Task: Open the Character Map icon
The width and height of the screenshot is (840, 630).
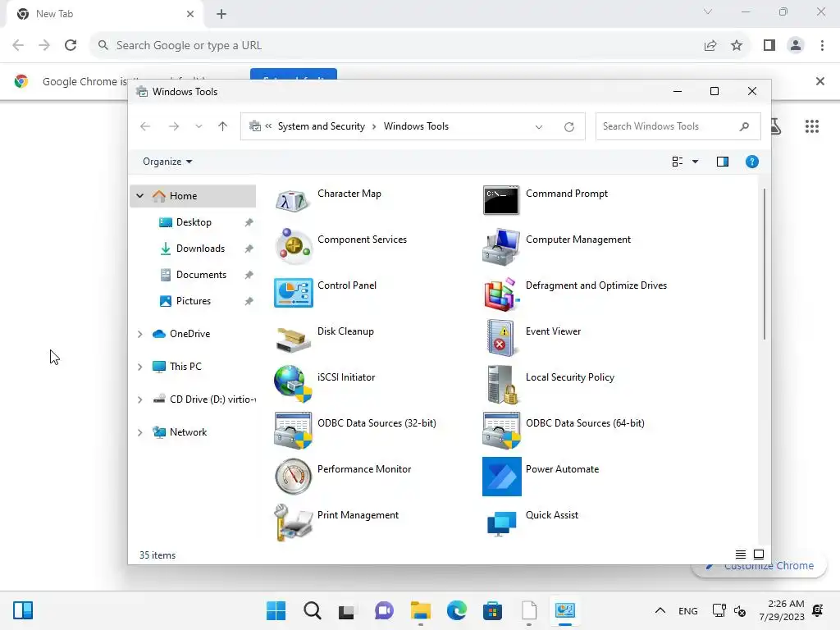Action: pyautogui.click(x=293, y=201)
